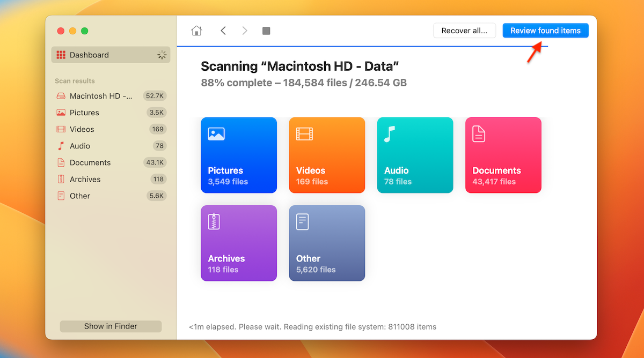Click the 169 Videos count badge
This screenshot has height=358, width=644.
tap(158, 129)
